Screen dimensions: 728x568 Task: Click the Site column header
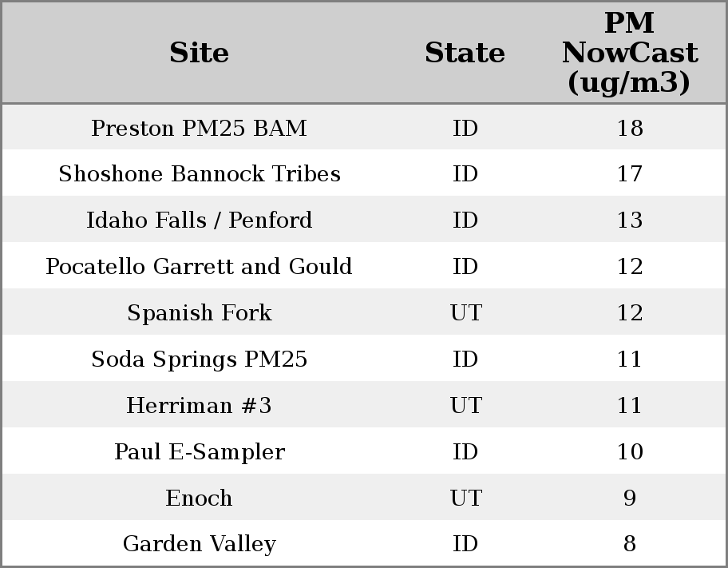coord(199,53)
